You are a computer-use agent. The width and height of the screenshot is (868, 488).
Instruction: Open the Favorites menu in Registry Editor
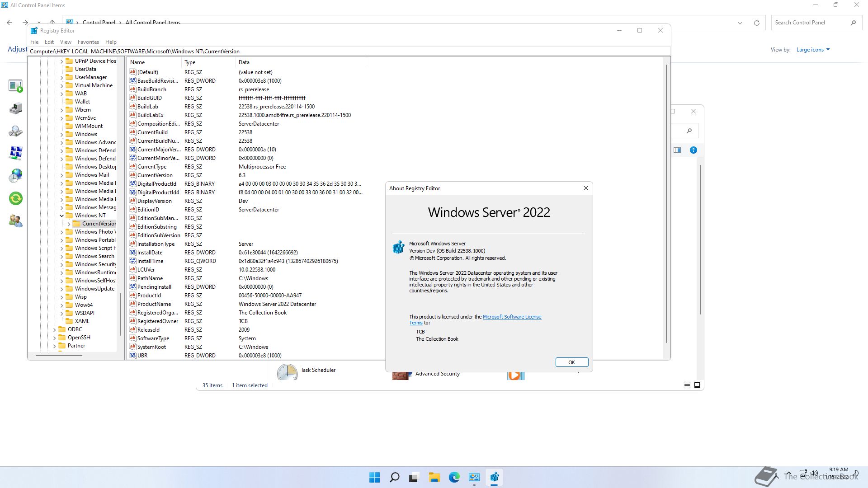88,42
